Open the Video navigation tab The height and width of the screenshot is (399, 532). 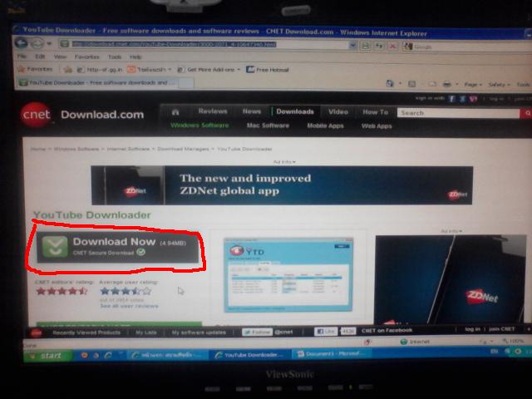coord(338,111)
